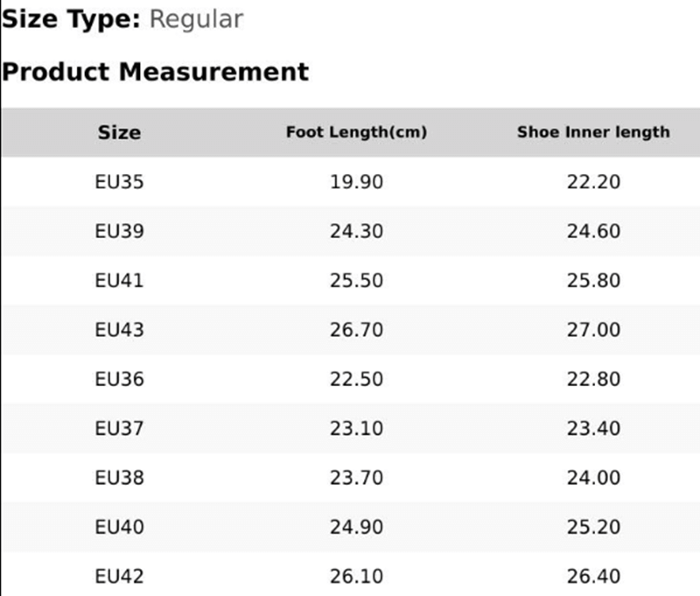Select the EU39 size cell
The image size is (700, 596).
pyautogui.click(x=119, y=232)
